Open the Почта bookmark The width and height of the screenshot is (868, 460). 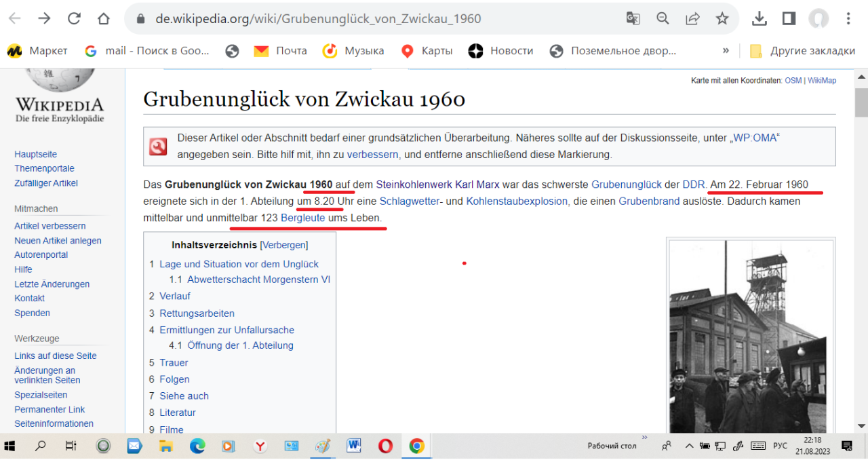point(280,51)
